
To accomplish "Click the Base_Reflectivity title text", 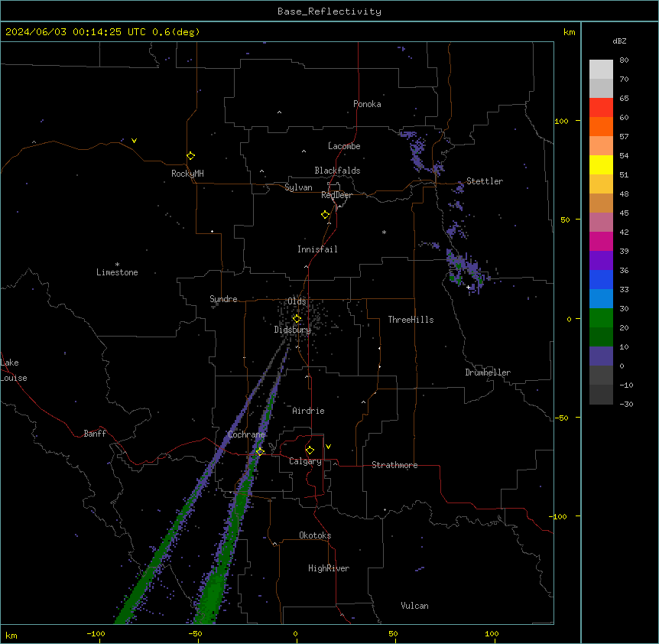I will (x=329, y=11).
